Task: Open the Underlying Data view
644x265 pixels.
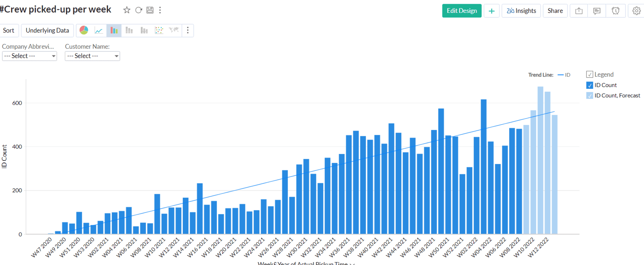Action: pos(47,31)
